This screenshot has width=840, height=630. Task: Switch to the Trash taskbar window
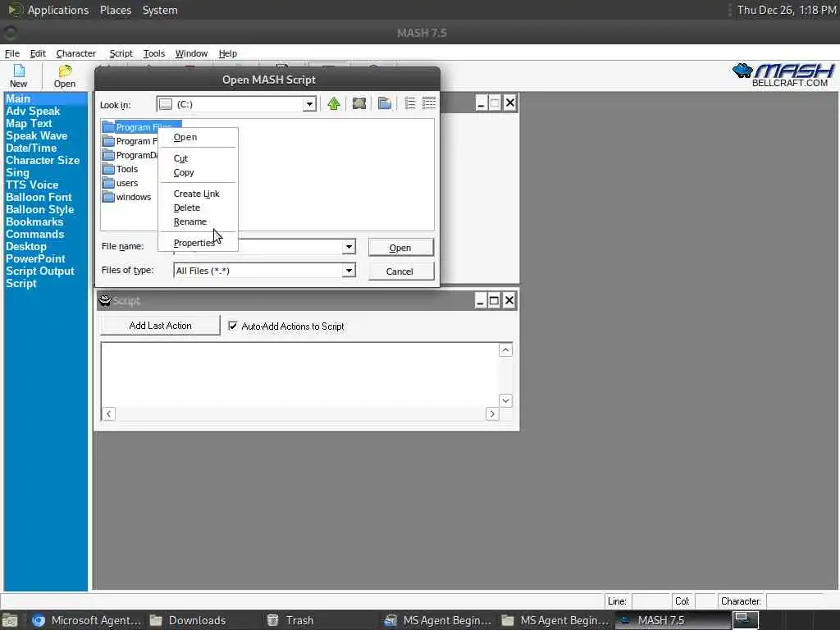[x=299, y=620]
